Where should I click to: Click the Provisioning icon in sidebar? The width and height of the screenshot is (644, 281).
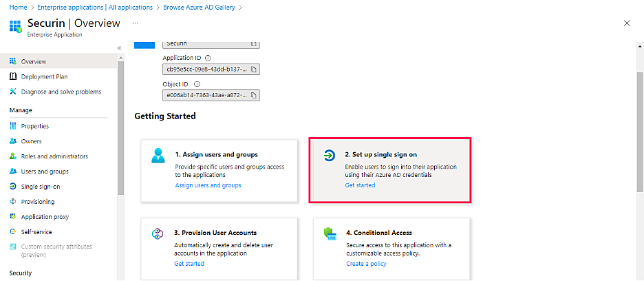point(12,202)
